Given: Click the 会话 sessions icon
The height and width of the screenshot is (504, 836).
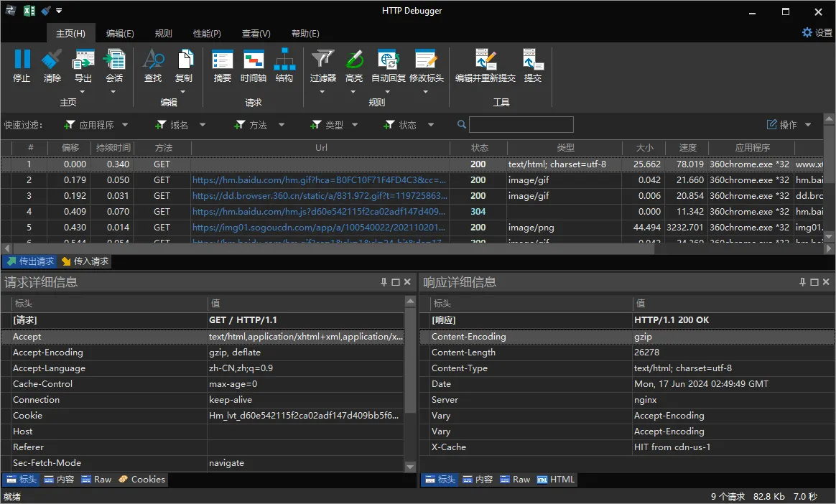Looking at the screenshot, I should pyautogui.click(x=114, y=59).
